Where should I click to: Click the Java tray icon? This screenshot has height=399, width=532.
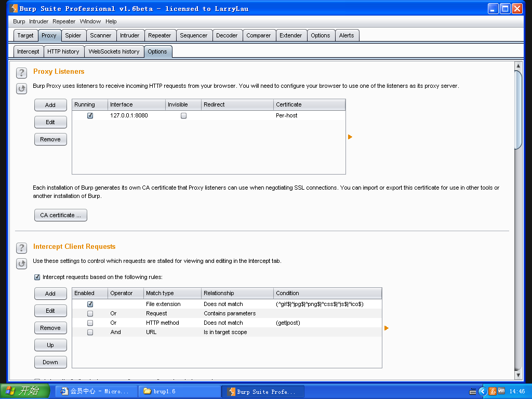pos(493,392)
